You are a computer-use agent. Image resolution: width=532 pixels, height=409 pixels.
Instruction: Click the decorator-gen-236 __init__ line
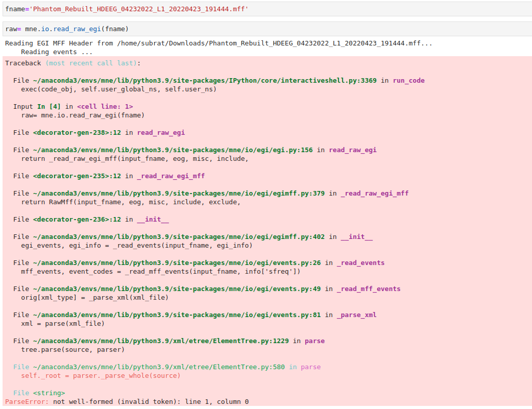click(91, 219)
